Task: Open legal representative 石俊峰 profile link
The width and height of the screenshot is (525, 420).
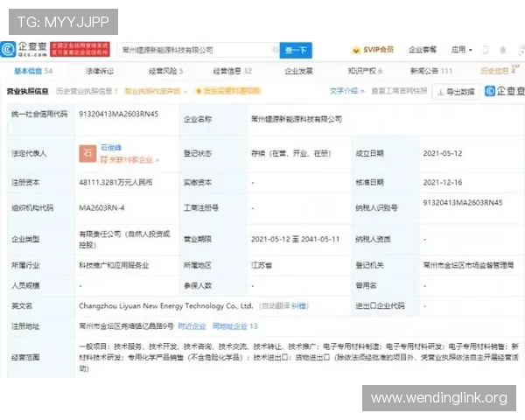Action: [x=111, y=147]
